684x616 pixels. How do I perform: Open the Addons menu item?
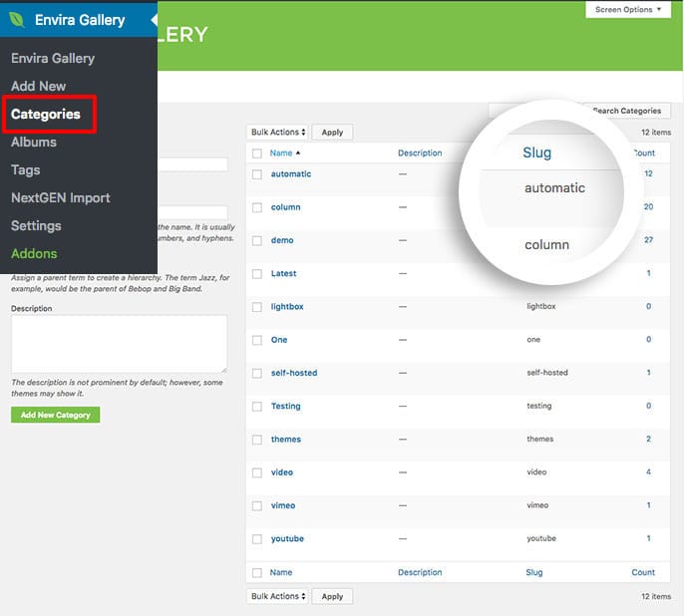coord(34,253)
